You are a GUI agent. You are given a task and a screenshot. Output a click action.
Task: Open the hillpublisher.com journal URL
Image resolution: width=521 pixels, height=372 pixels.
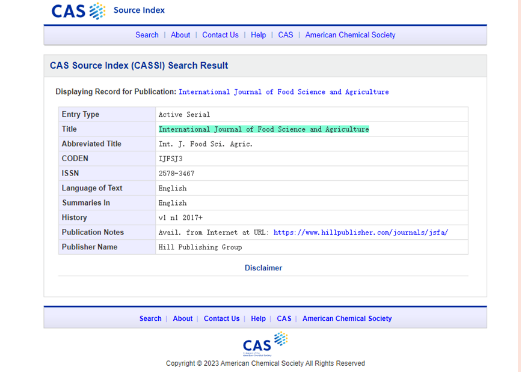tap(361, 232)
